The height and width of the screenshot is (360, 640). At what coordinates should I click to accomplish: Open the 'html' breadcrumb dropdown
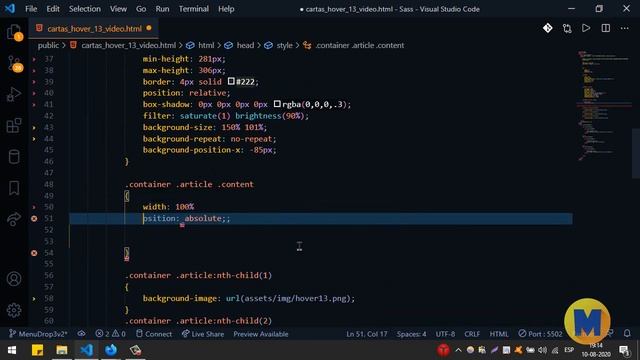click(x=206, y=45)
